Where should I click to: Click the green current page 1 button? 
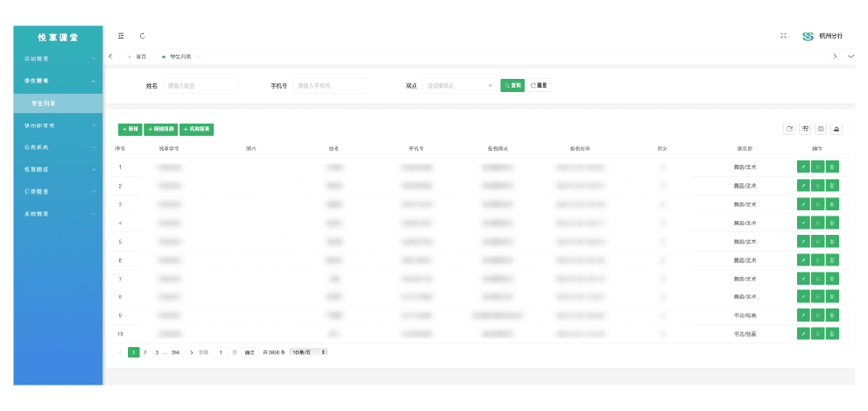pyautogui.click(x=133, y=352)
